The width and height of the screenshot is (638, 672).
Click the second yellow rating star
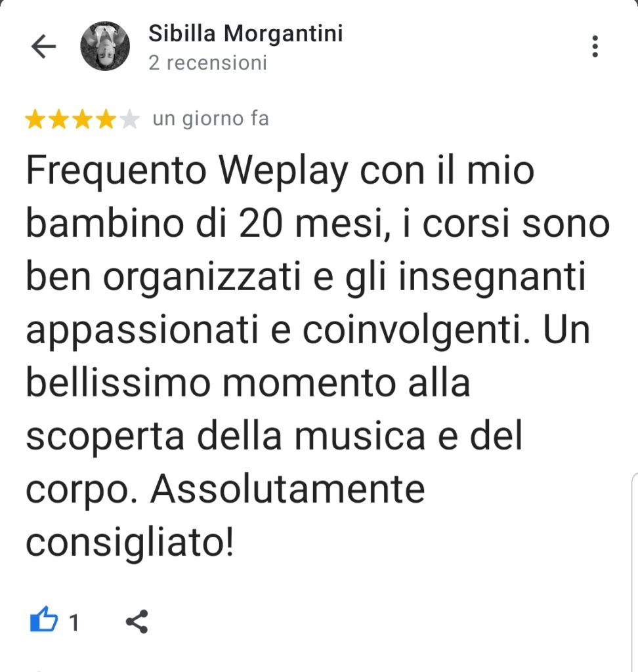58,119
